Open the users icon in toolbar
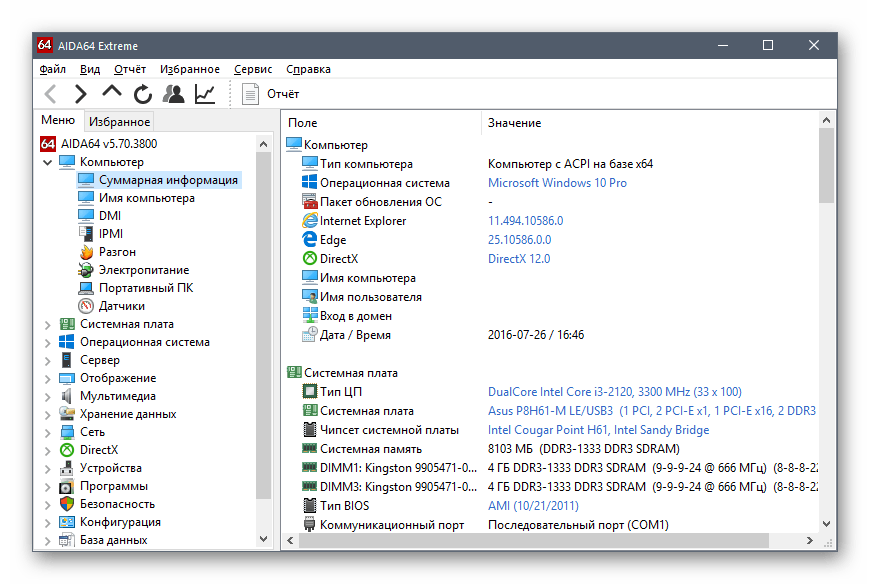The width and height of the screenshot is (870, 584). coord(174,94)
